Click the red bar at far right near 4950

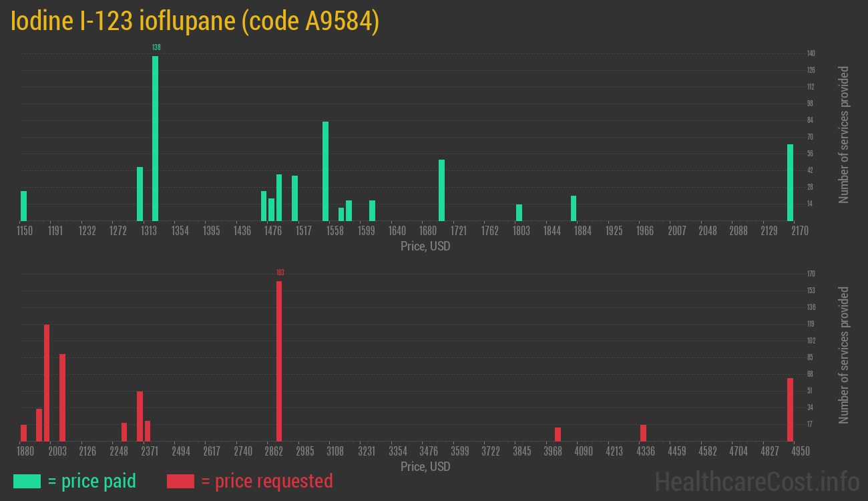click(x=790, y=409)
